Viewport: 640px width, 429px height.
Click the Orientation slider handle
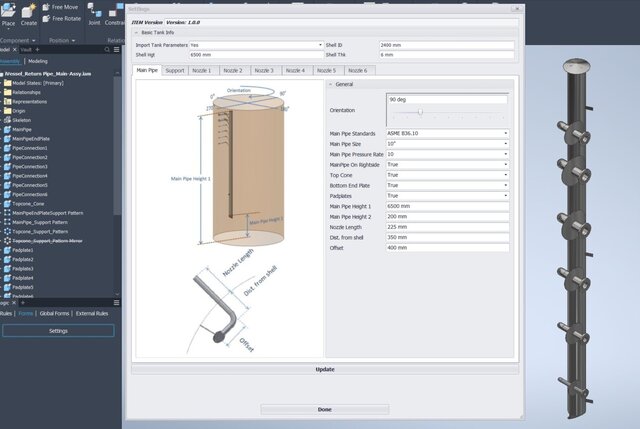tap(420, 112)
